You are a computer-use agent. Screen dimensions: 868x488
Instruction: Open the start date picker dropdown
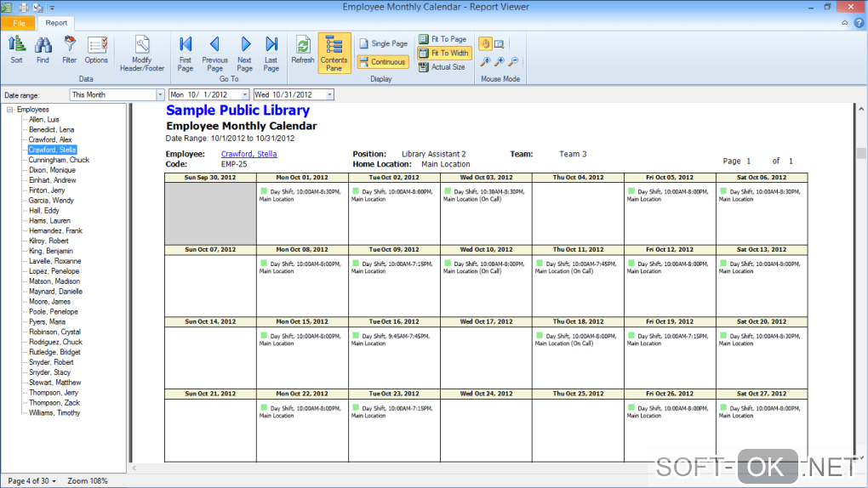[245, 94]
